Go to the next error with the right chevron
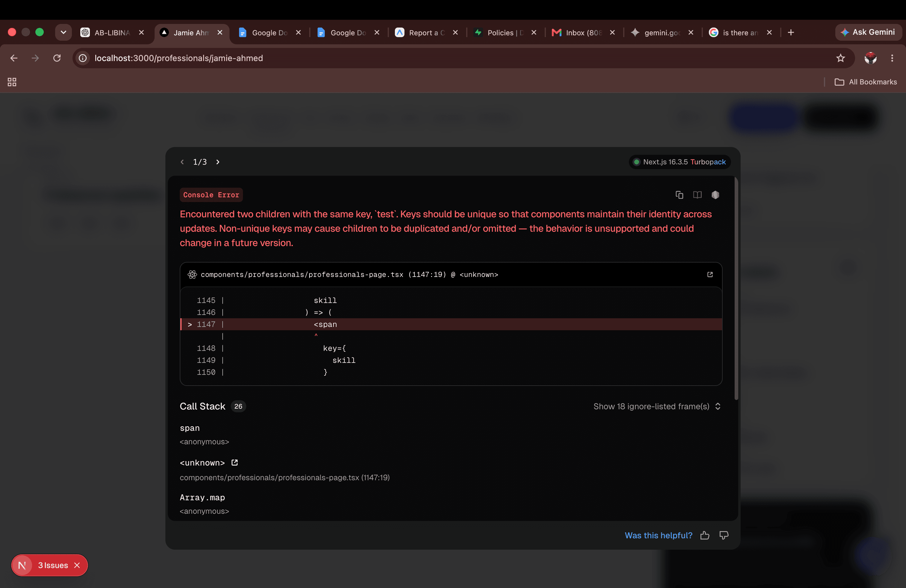 [218, 162]
